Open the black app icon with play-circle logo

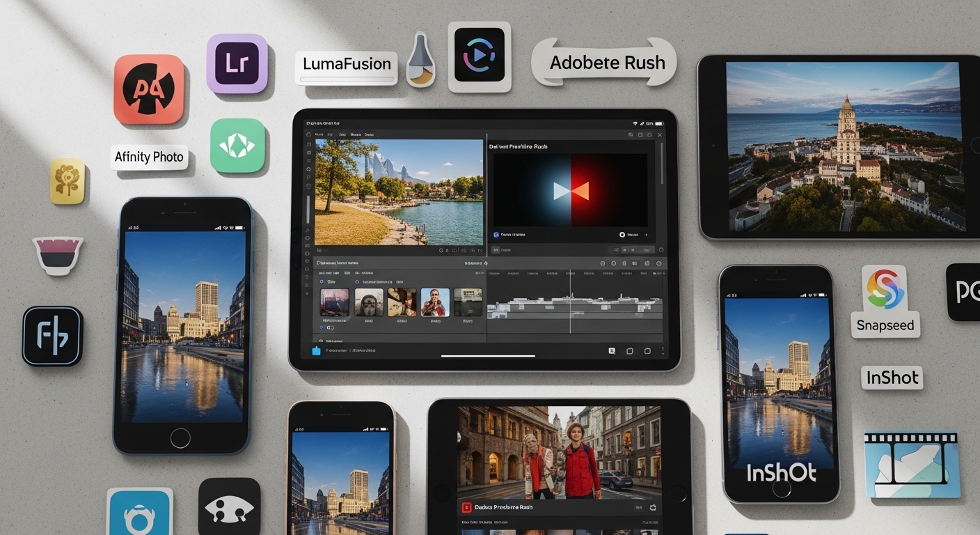tap(480, 56)
